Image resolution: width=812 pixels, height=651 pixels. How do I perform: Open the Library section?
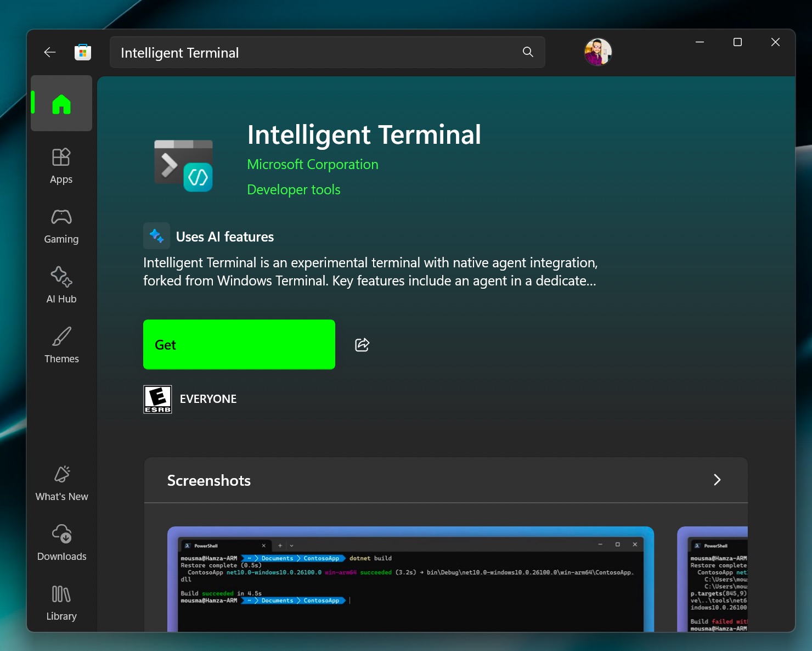(x=61, y=603)
